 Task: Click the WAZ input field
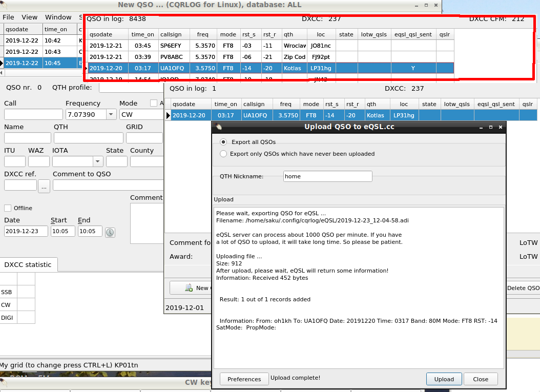tap(39, 161)
